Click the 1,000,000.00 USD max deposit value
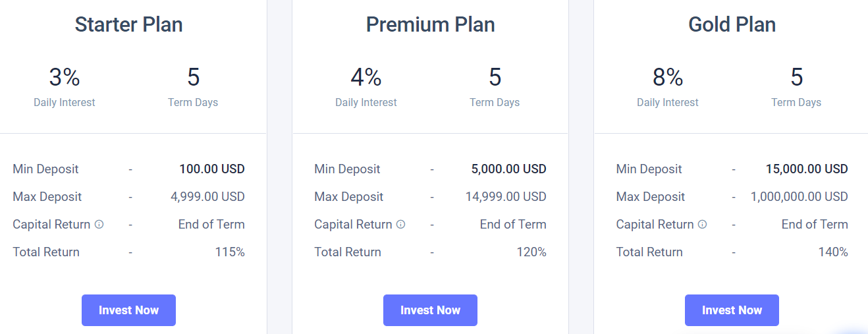 pyautogui.click(x=800, y=197)
